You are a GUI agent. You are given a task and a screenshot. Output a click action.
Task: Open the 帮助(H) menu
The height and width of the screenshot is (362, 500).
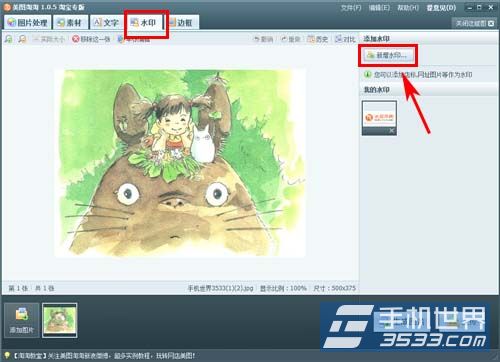[408, 8]
